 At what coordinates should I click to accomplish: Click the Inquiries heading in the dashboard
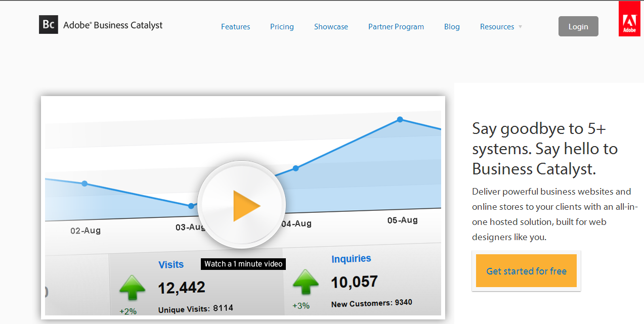pyautogui.click(x=351, y=259)
